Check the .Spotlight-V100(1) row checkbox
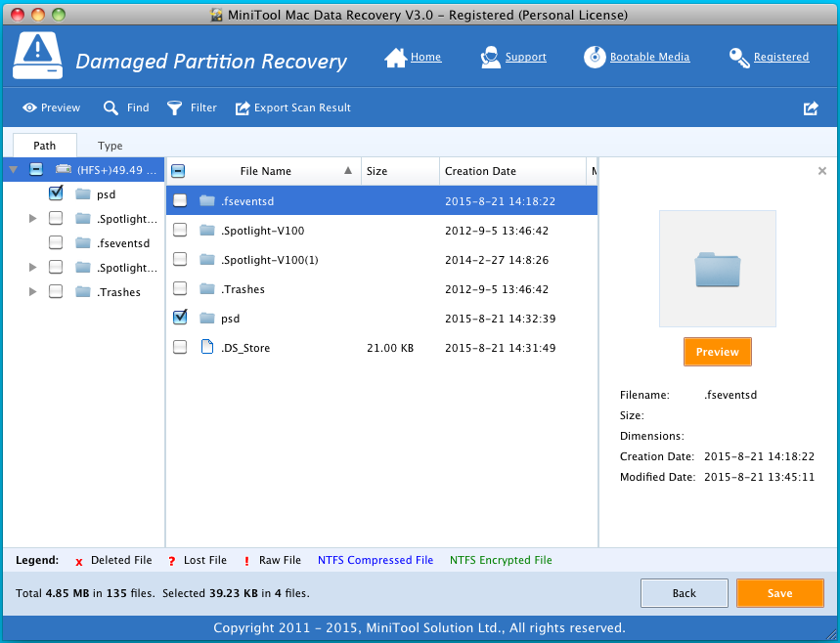Screen dimensions: 840x643 click(180, 260)
